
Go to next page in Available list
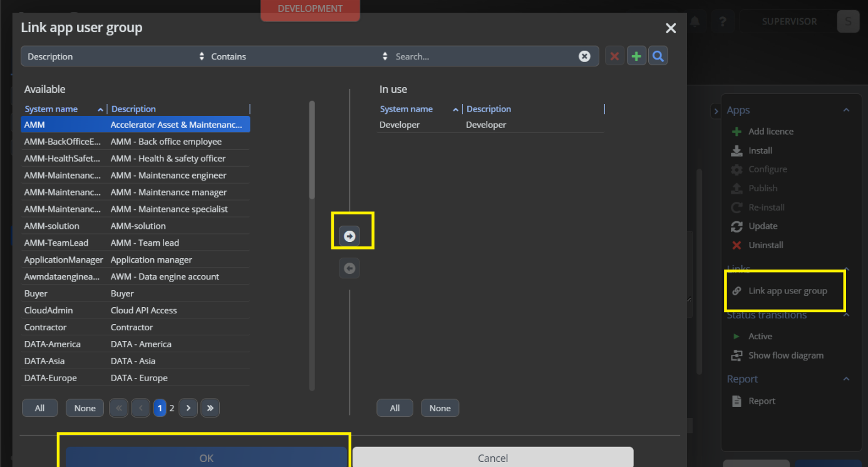coord(188,408)
